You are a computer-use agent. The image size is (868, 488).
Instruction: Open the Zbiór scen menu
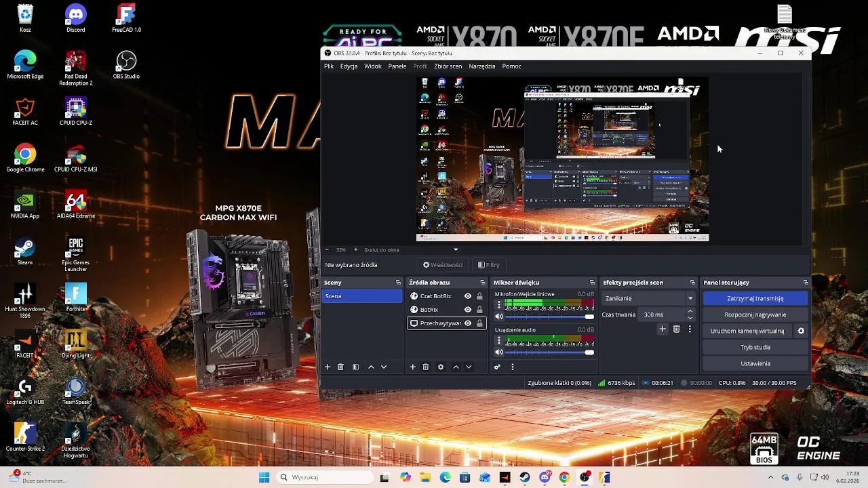click(x=448, y=66)
